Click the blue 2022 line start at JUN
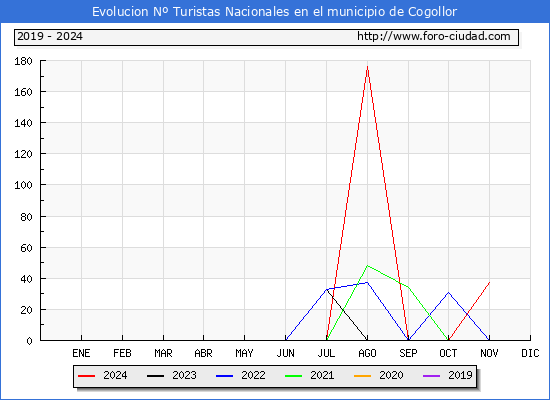 pos(286,340)
